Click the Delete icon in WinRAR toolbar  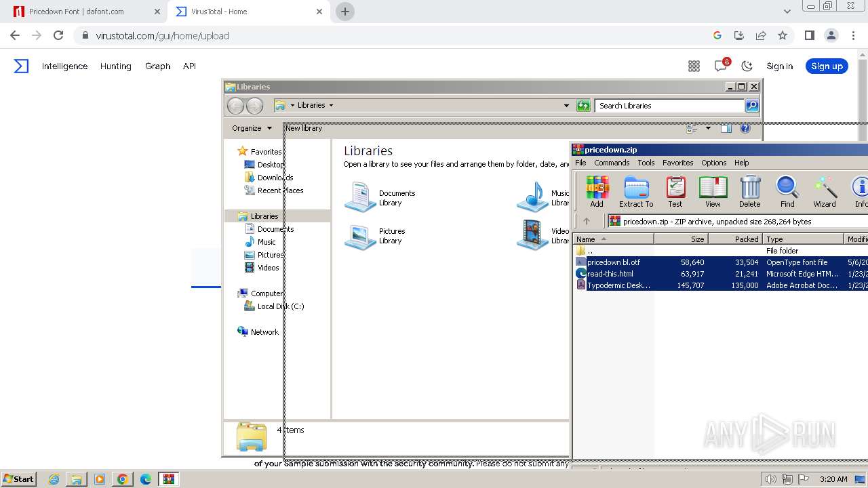[749, 192]
